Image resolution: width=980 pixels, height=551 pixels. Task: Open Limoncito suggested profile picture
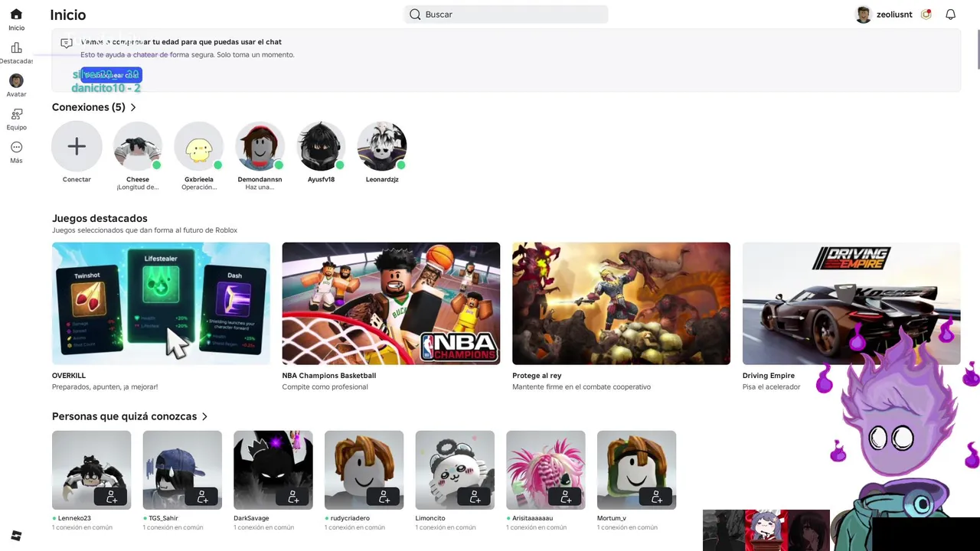coord(455,470)
